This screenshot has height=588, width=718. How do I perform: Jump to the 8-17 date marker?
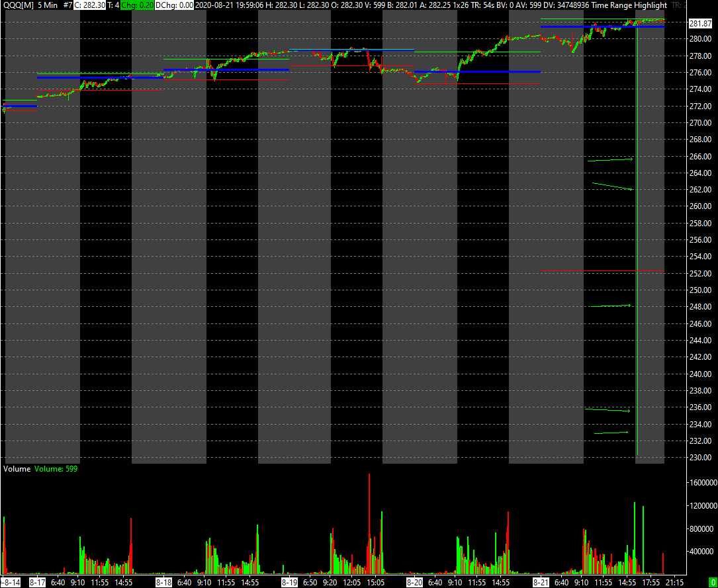click(x=37, y=583)
